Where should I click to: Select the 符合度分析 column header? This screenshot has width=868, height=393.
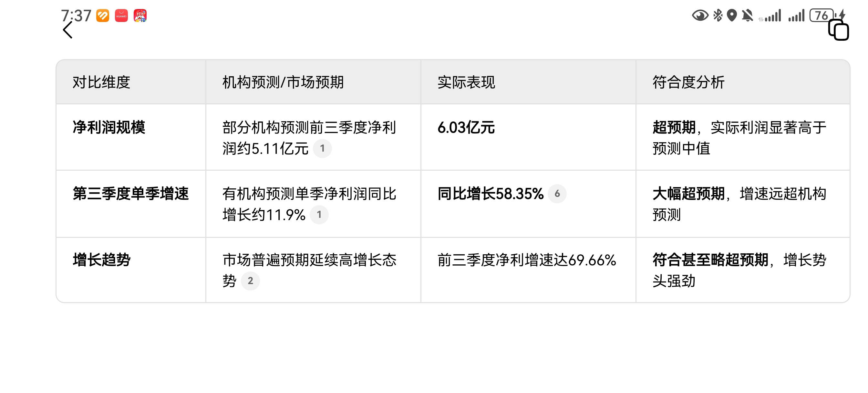coord(688,82)
